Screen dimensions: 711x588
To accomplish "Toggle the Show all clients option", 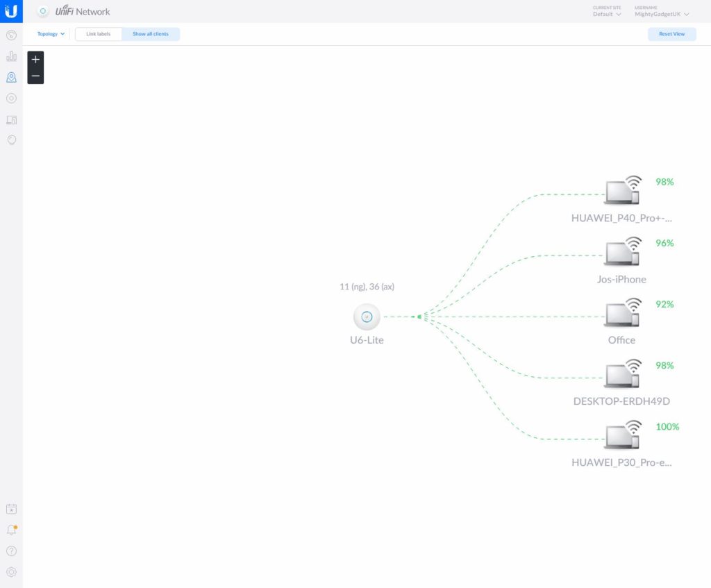I will pyautogui.click(x=151, y=34).
